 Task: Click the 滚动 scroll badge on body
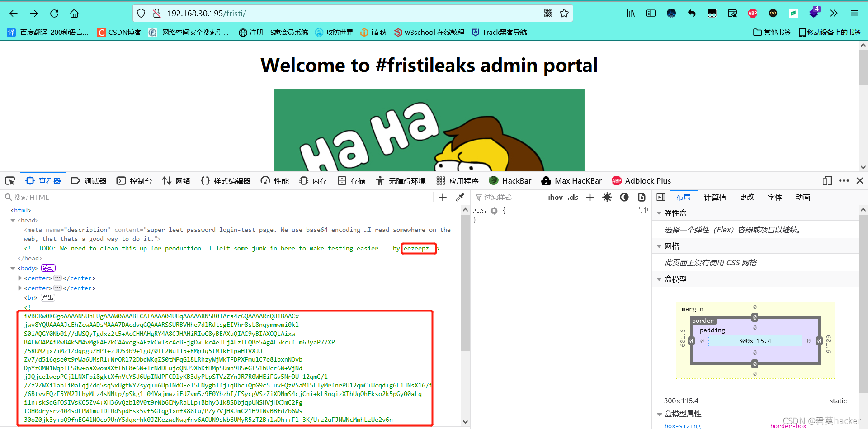48,268
